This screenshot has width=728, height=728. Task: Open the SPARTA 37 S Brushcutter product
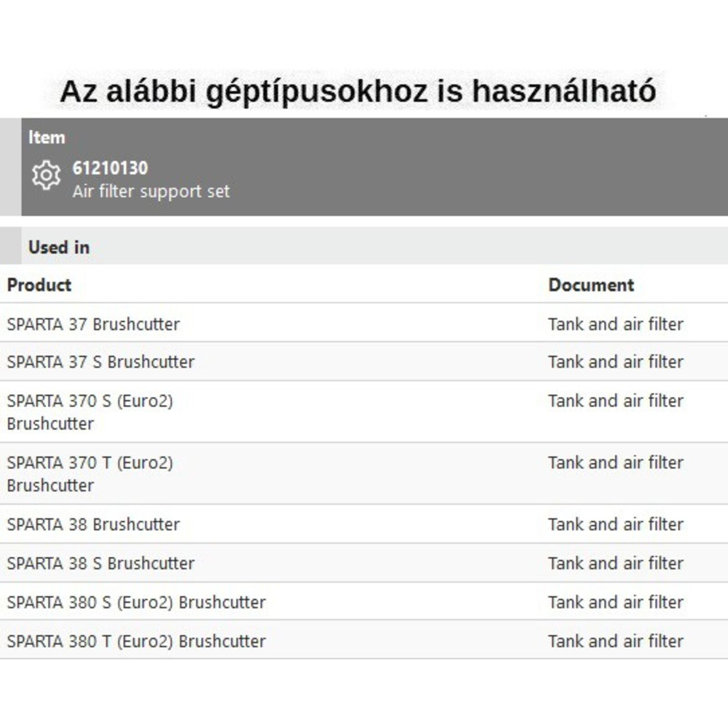coord(101,362)
